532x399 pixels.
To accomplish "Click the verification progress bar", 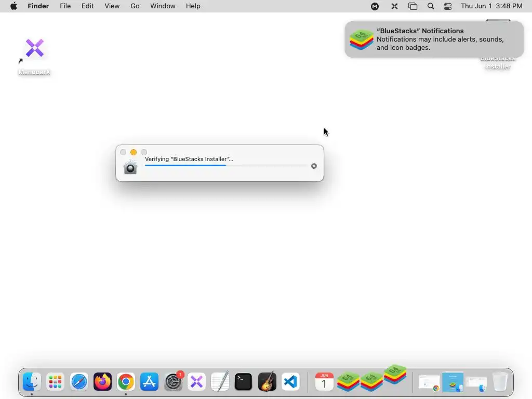I will [226, 166].
